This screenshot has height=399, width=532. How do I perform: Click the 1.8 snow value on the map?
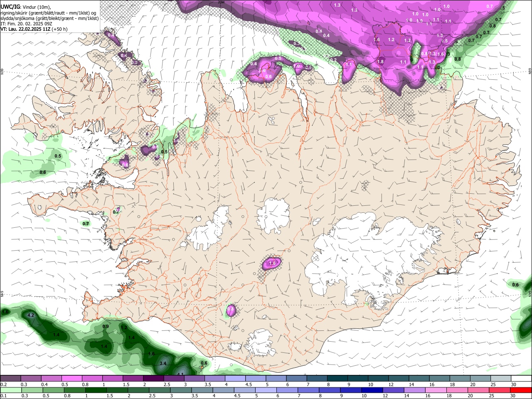380,62
